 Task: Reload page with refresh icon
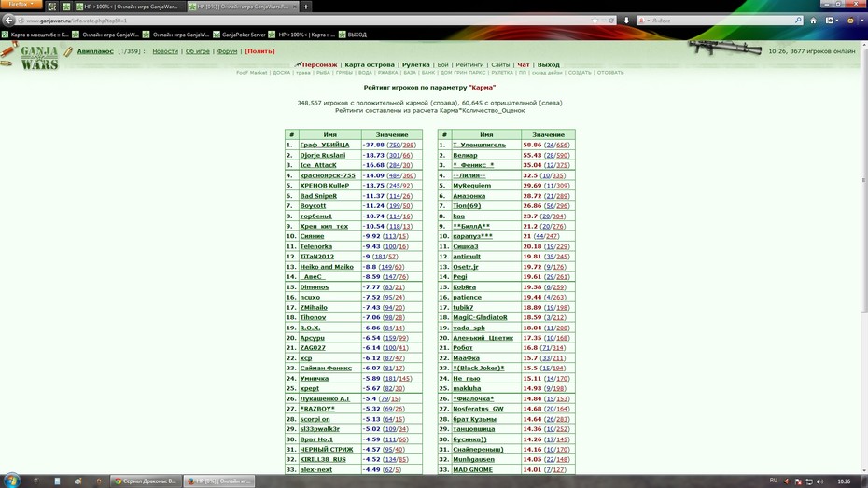[611, 21]
